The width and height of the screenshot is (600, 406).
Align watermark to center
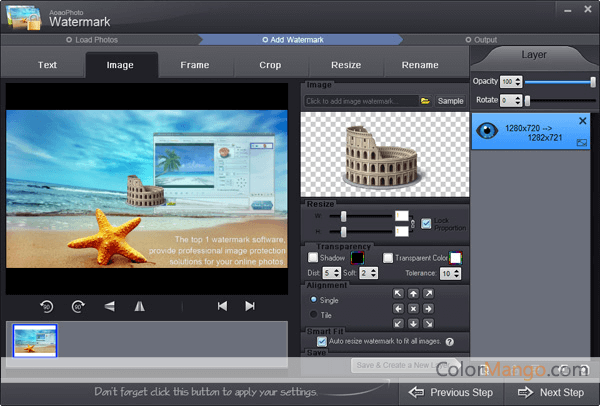coord(413,308)
